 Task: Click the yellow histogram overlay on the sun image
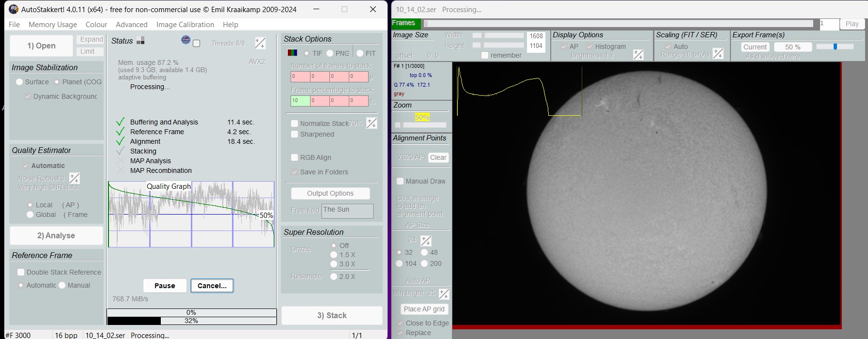click(x=519, y=91)
